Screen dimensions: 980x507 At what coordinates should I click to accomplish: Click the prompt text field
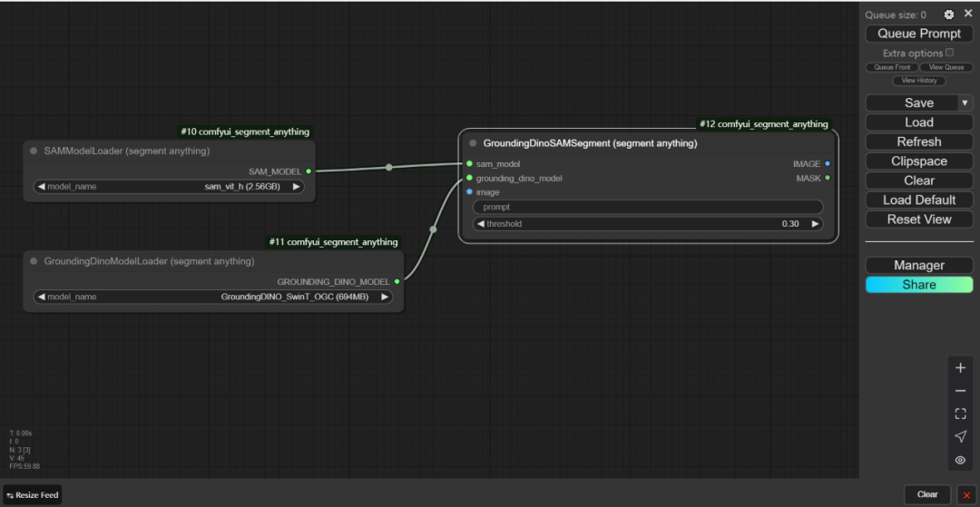[648, 207]
